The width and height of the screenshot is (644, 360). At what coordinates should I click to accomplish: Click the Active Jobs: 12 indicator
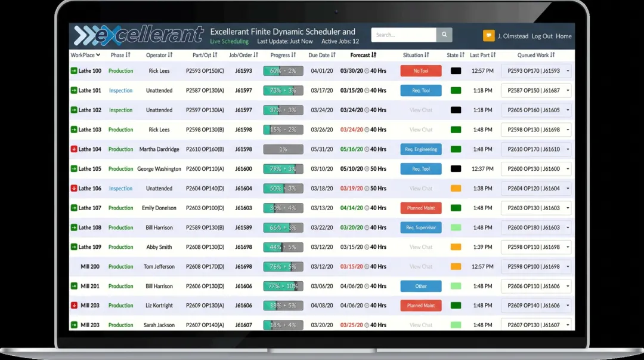click(x=340, y=42)
